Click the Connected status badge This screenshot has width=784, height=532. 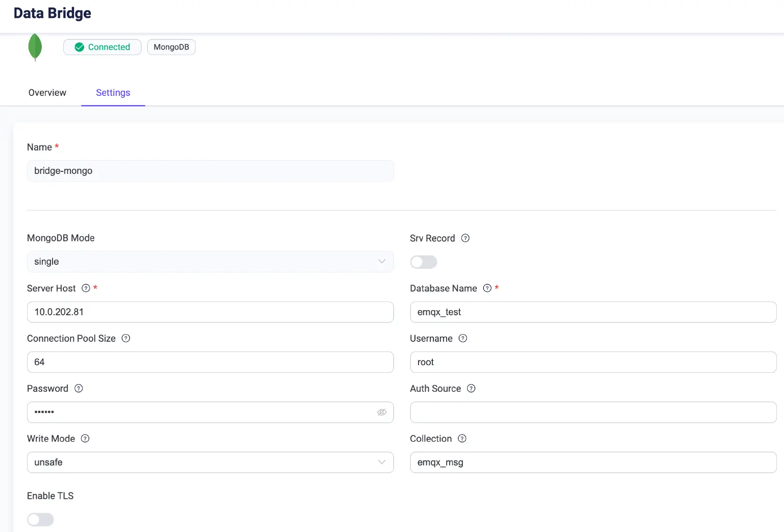tap(102, 47)
